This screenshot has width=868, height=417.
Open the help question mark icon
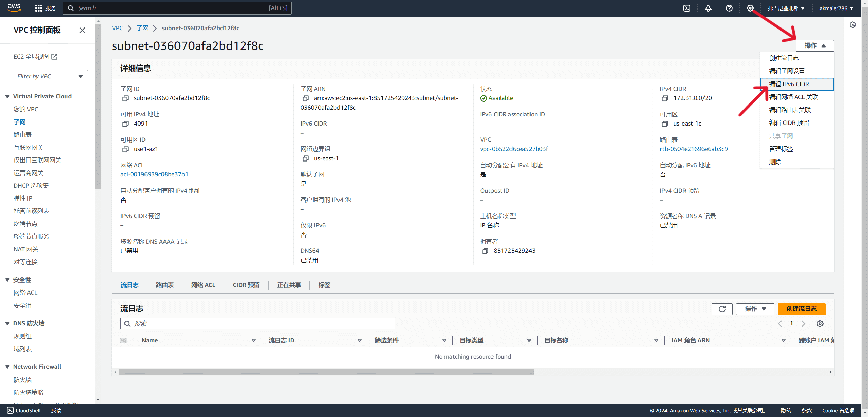tap(729, 8)
